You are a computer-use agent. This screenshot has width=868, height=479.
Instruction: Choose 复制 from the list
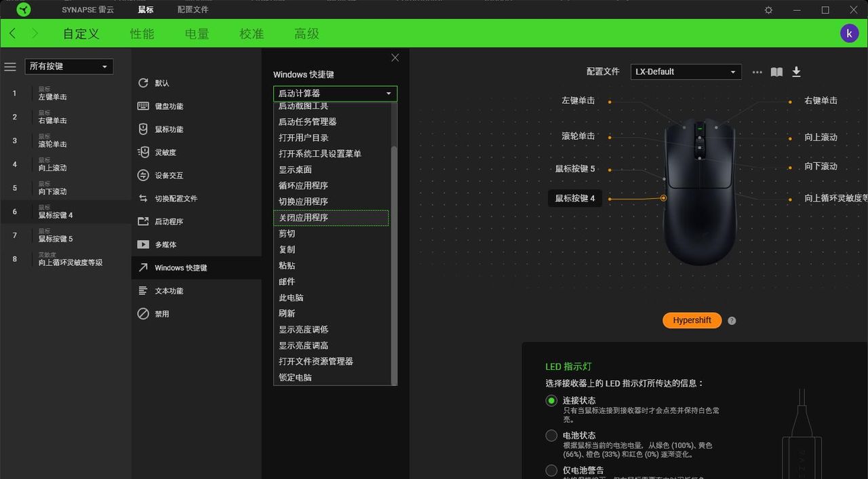pyautogui.click(x=332, y=250)
